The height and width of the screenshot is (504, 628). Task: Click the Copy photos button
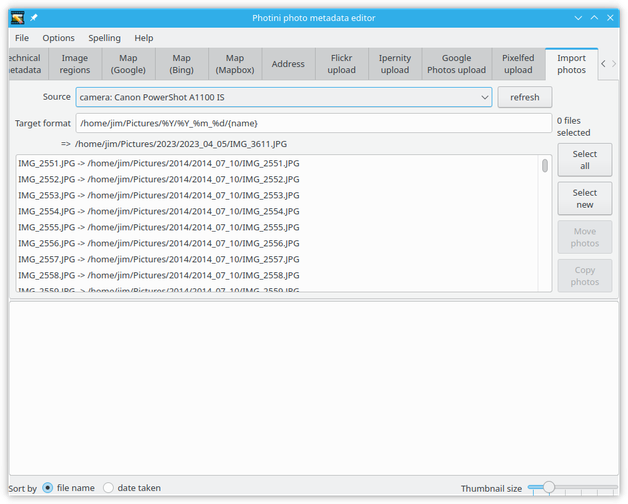[585, 276]
